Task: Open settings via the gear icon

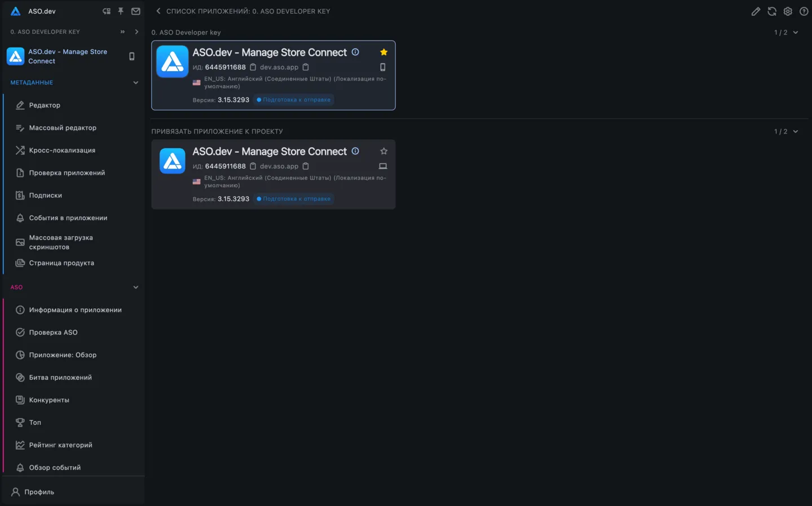Action: [x=788, y=11]
